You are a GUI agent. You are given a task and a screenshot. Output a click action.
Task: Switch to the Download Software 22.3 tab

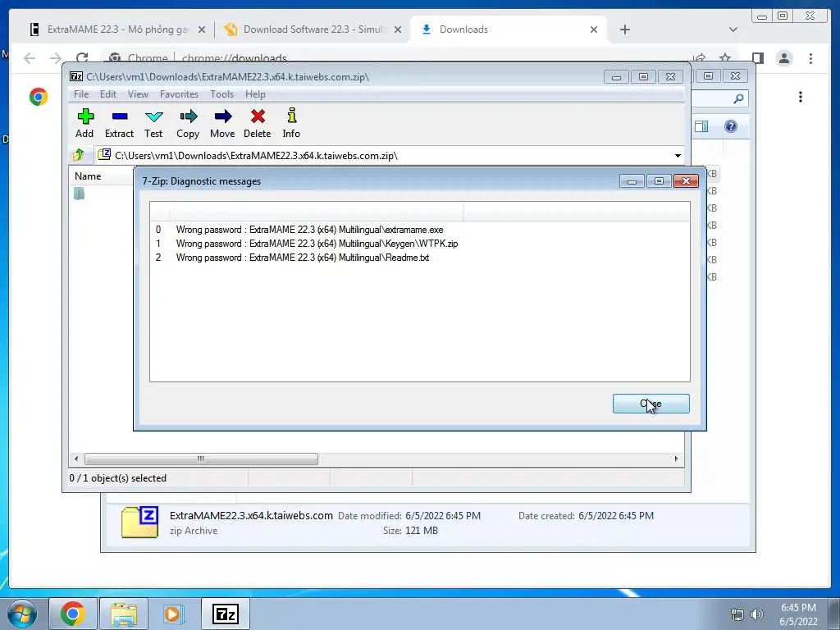[313, 30]
